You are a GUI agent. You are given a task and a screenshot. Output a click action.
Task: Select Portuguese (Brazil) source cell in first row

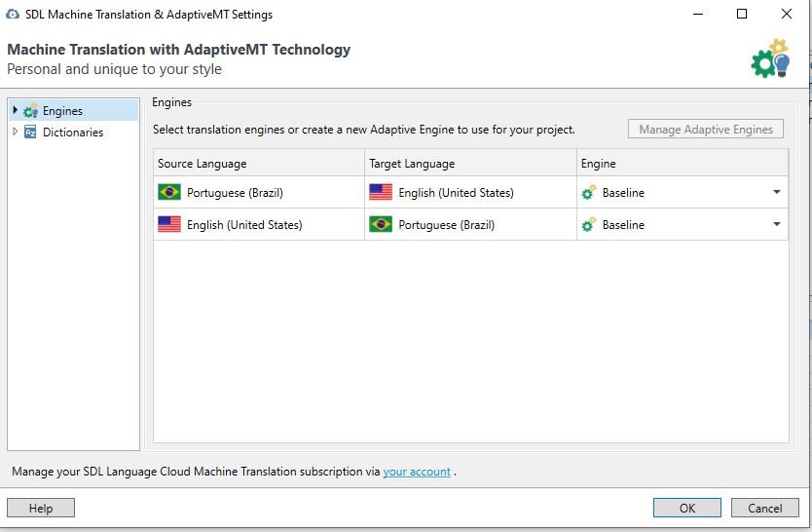[259, 192]
